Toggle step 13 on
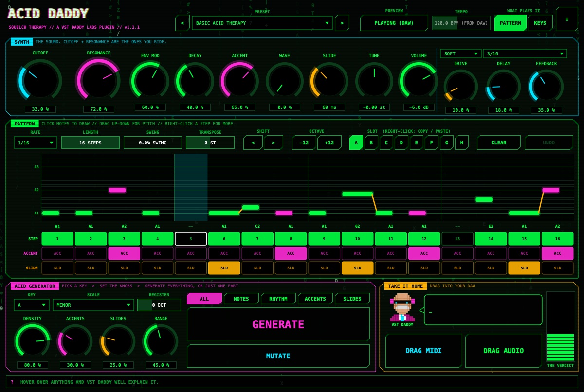Image resolution: width=584 pixels, height=392 pixels. (457, 239)
